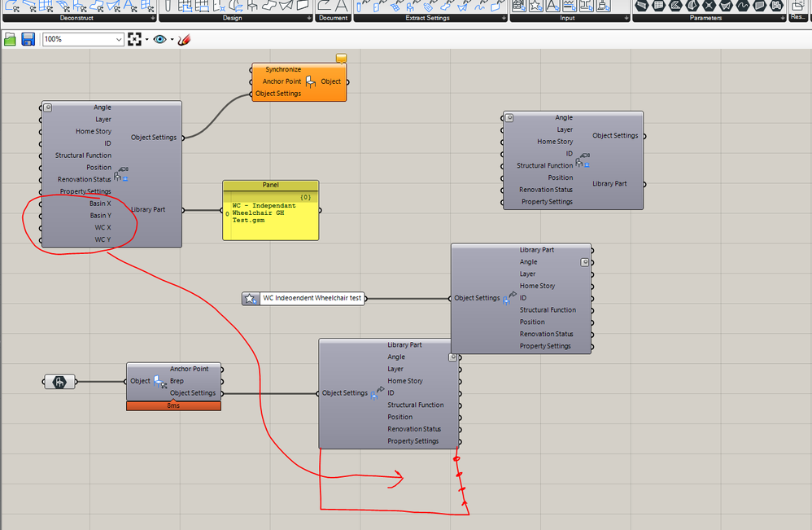Image resolution: width=812 pixels, height=530 pixels.
Task: Click the Input panel label
Action: point(568,18)
